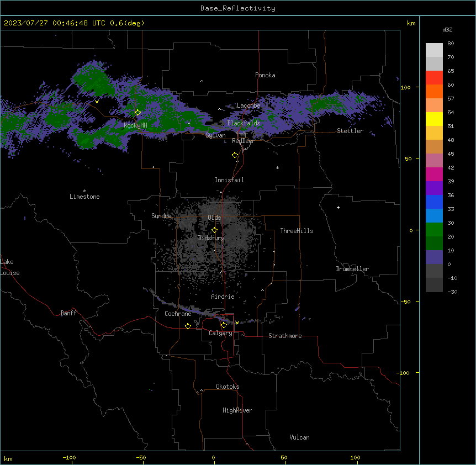Click the Drumheller town label

(x=352, y=269)
